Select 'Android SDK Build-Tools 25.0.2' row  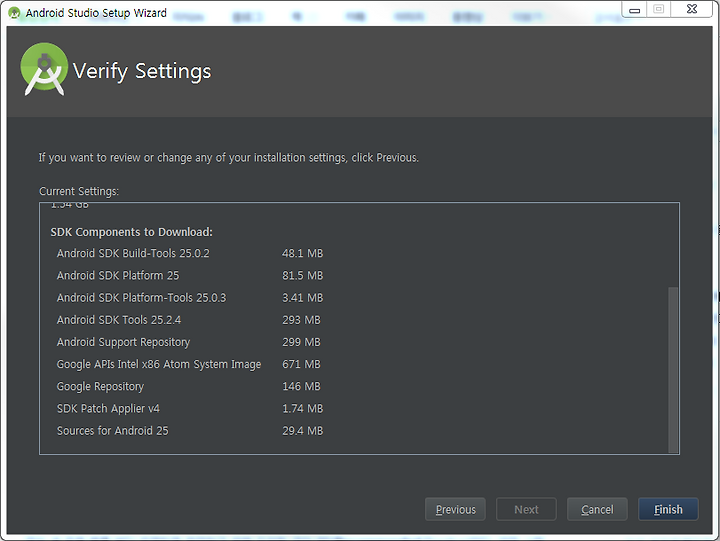click(133, 254)
